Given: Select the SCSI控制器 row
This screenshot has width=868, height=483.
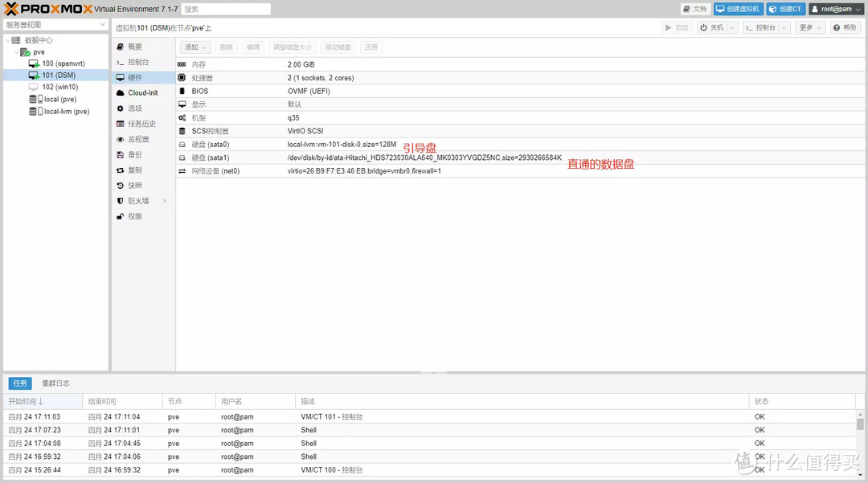Looking at the screenshot, I should (520, 131).
